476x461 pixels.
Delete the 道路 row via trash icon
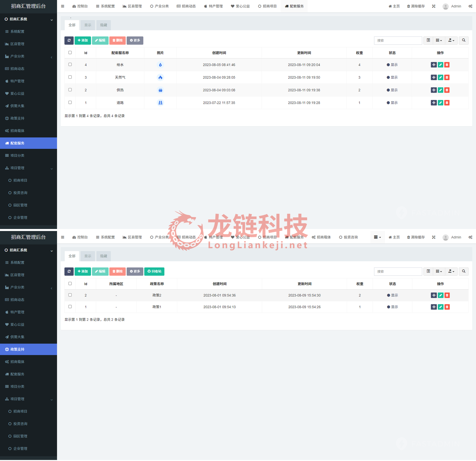(x=447, y=103)
